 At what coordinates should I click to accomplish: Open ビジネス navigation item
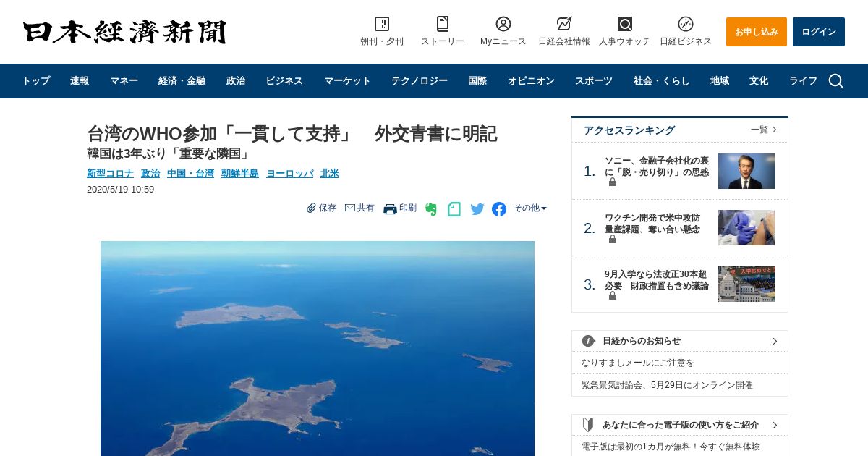coord(284,81)
